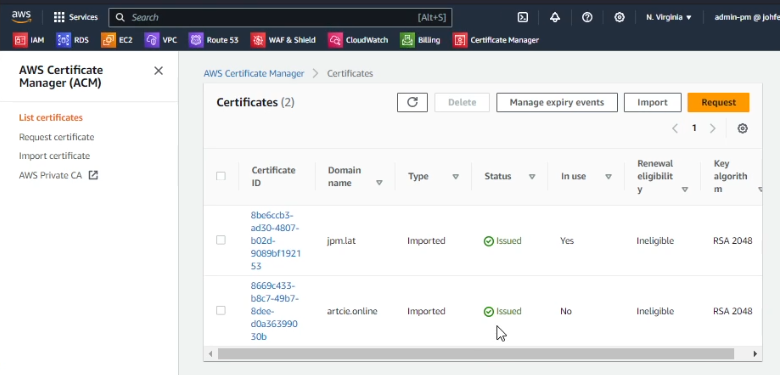The width and height of the screenshot is (780, 375).
Task: Close the ACM navigation sidebar
Action: (158, 71)
